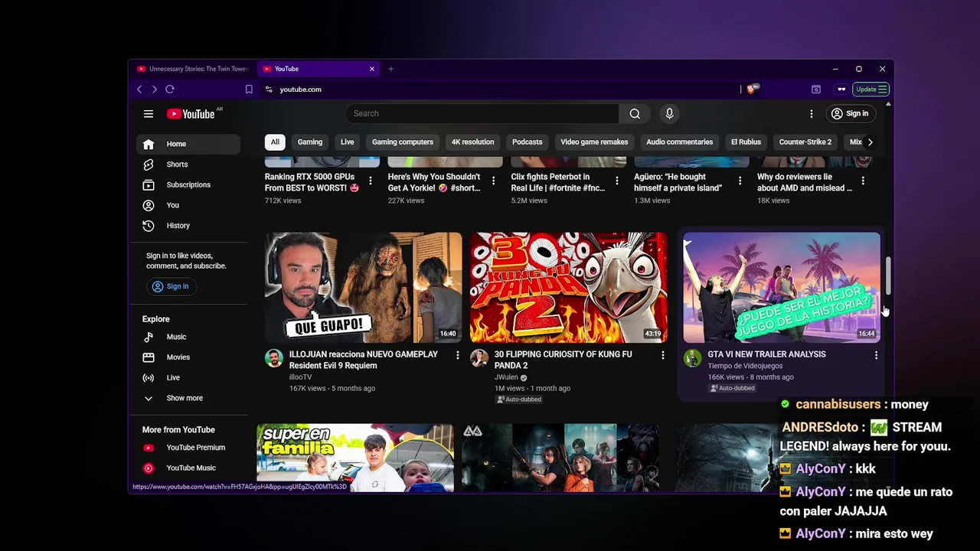Open options for Yorkie short video

tap(494, 181)
